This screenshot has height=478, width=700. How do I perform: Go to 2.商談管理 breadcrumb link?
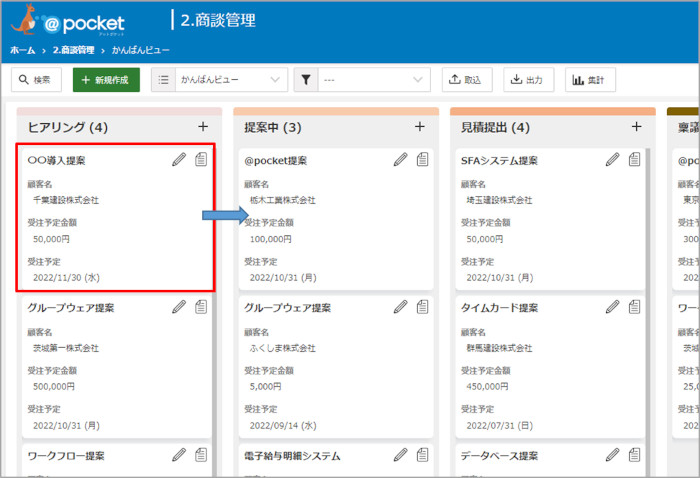(73, 50)
